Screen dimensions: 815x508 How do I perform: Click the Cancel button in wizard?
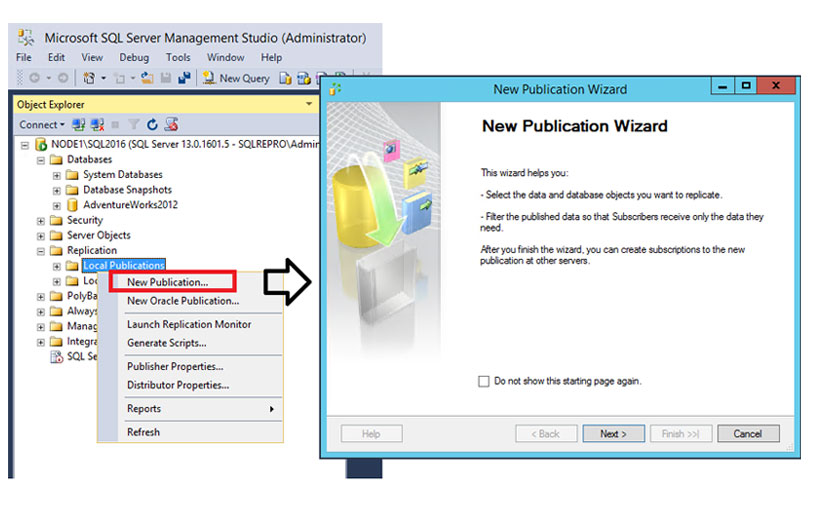point(748,434)
